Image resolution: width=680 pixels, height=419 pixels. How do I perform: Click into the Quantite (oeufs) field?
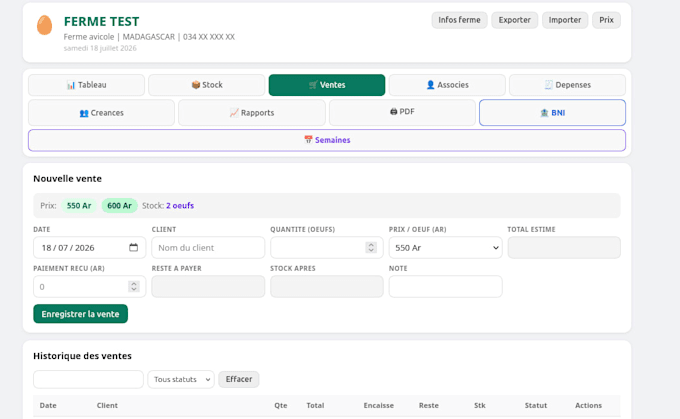(327, 248)
